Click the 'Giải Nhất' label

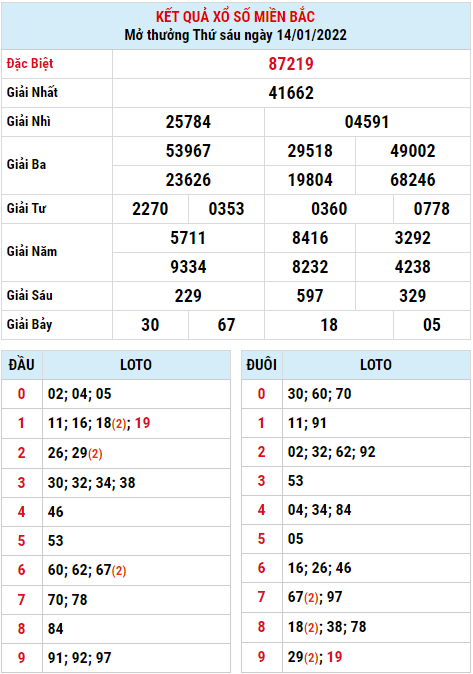pyautogui.click(x=32, y=92)
